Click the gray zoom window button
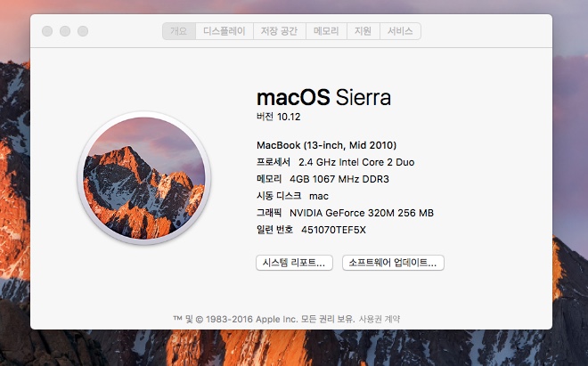The image size is (588, 366). (83, 31)
